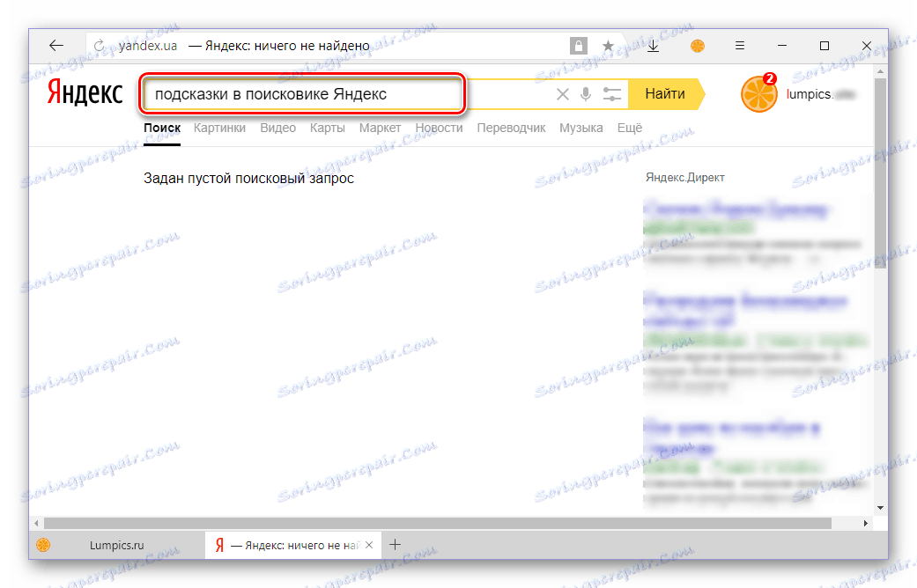The height and width of the screenshot is (588, 917).
Task: Minimize the browser window
Action: (782, 46)
